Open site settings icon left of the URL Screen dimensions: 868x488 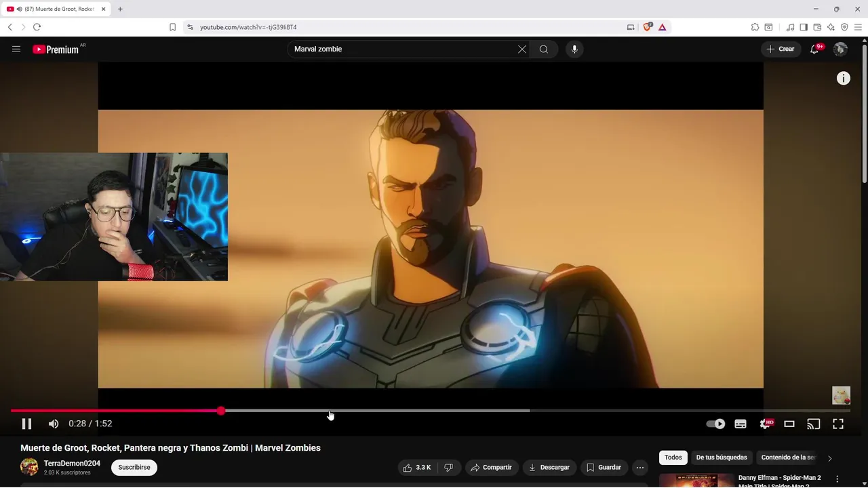pos(190,27)
